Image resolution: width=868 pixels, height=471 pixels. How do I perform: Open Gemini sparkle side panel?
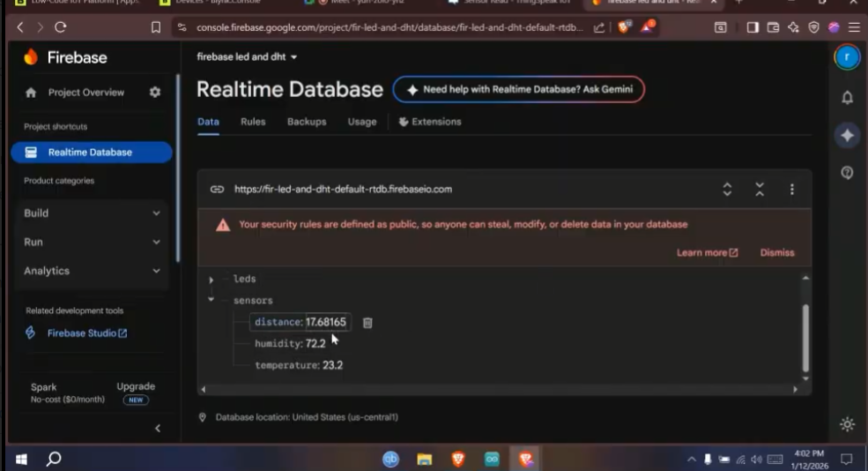847,135
